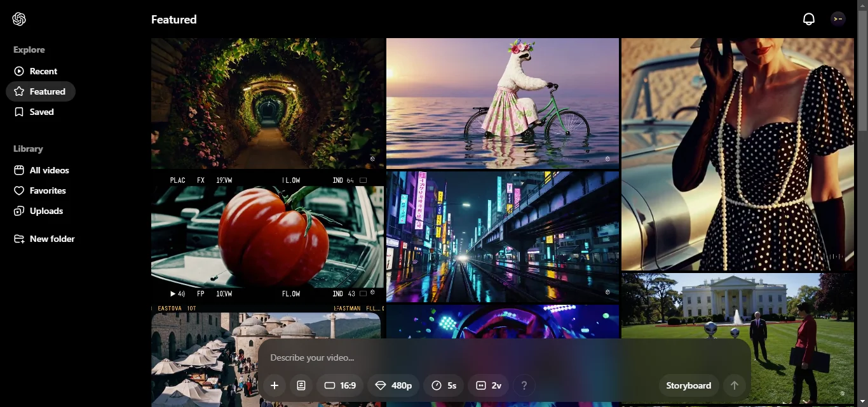This screenshot has width=868, height=407.
Task: Open Uploads in Library
Action: click(39, 211)
